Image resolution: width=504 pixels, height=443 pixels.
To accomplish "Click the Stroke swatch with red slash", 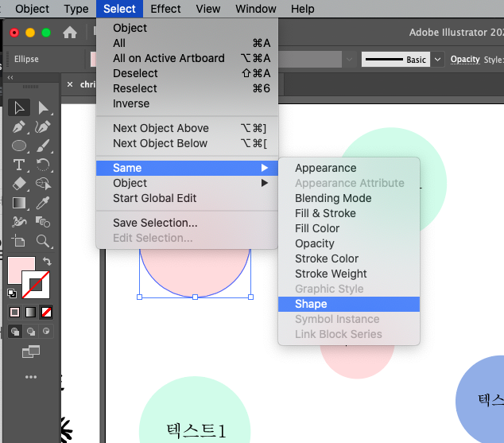I will click(36, 285).
